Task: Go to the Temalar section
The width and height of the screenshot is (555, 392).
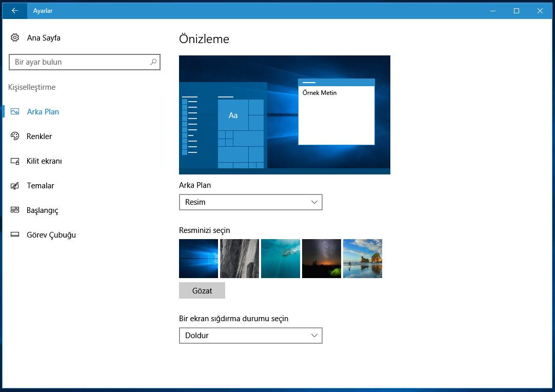Action: [41, 186]
